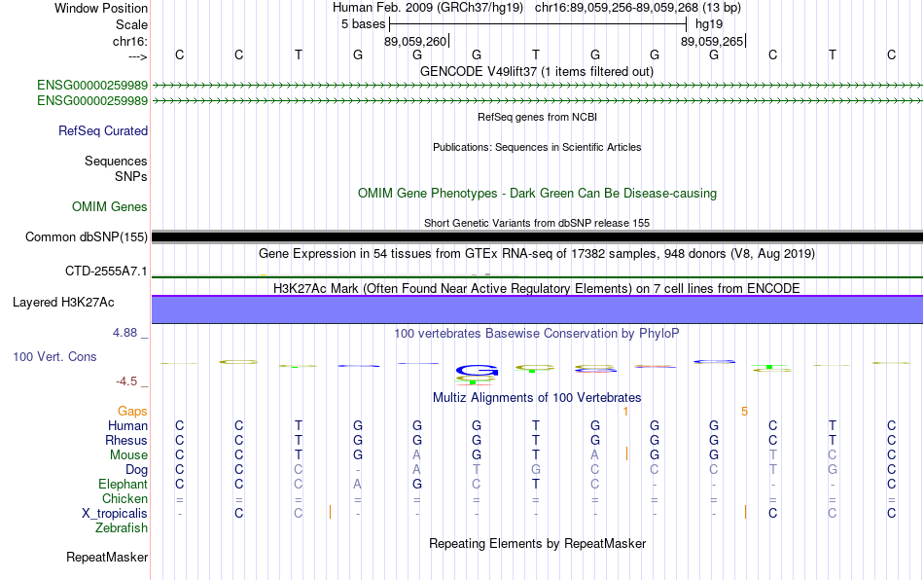The height and width of the screenshot is (580, 924).
Task: Click the Dog alignment row label
Action: [137, 470]
